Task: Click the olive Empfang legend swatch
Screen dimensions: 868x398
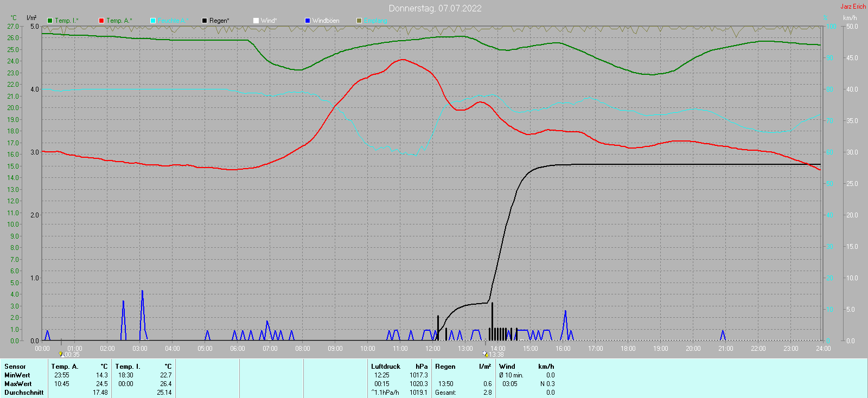Action: tap(359, 21)
